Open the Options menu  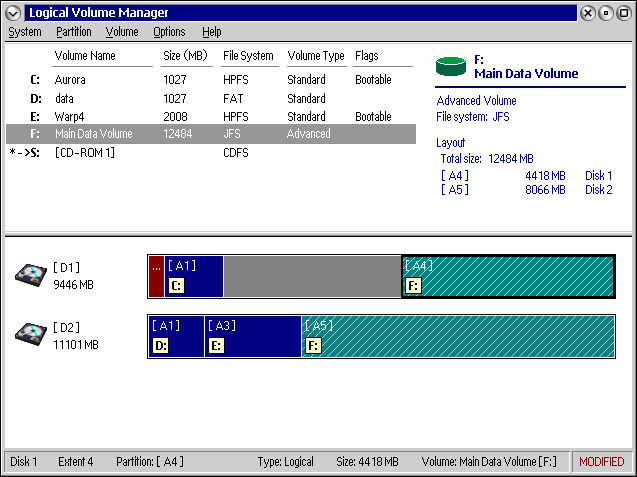coord(169,32)
